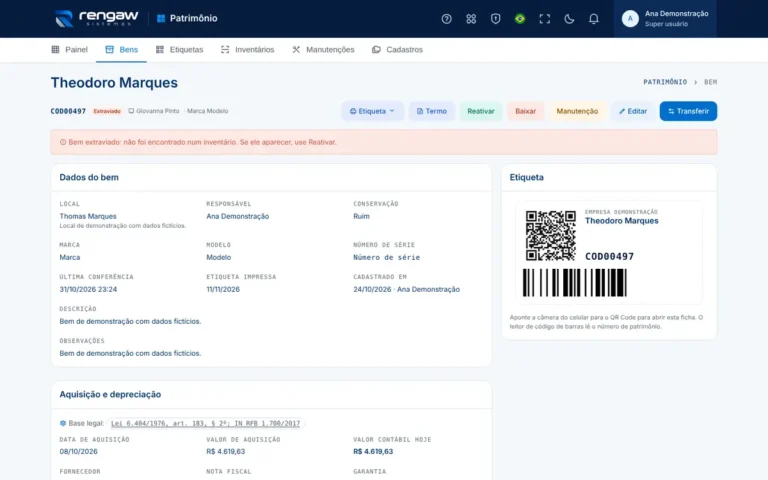Click the shield security icon
This screenshot has width=768, height=480.
[495, 19]
